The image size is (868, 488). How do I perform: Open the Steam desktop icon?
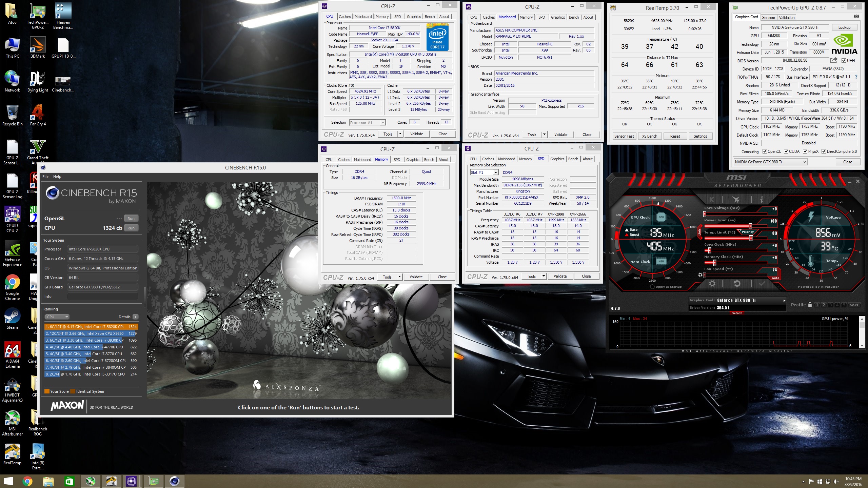(x=12, y=319)
